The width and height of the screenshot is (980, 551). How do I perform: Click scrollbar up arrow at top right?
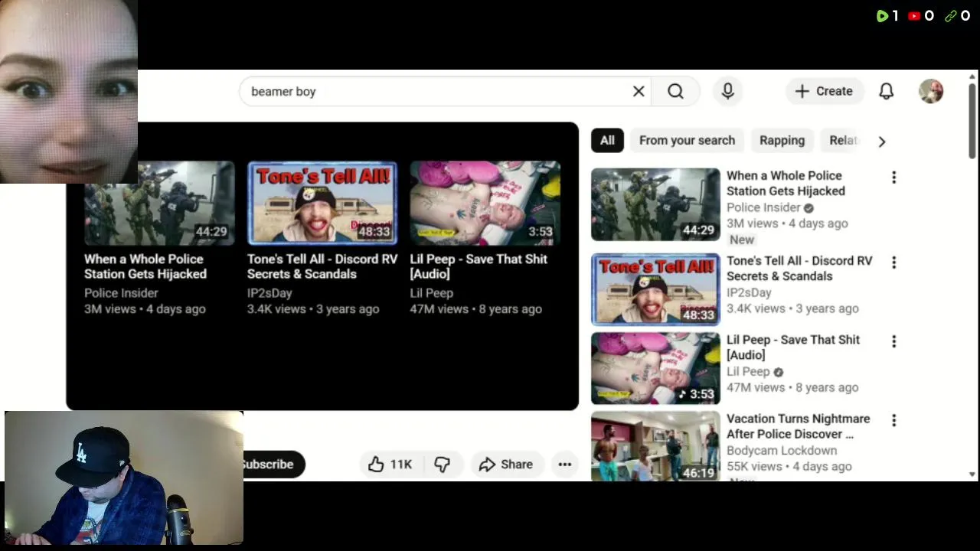click(x=972, y=77)
